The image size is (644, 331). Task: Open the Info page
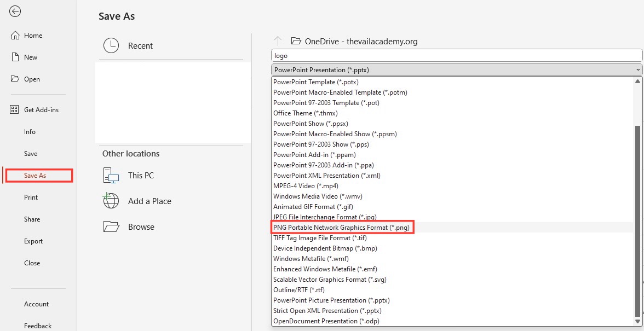point(30,132)
